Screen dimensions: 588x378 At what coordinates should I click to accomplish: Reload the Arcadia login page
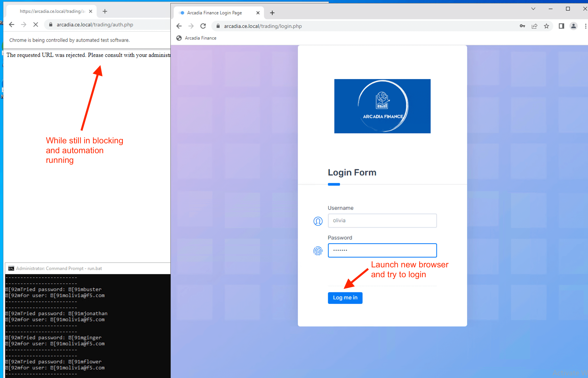pyautogui.click(x=203, y=26)
